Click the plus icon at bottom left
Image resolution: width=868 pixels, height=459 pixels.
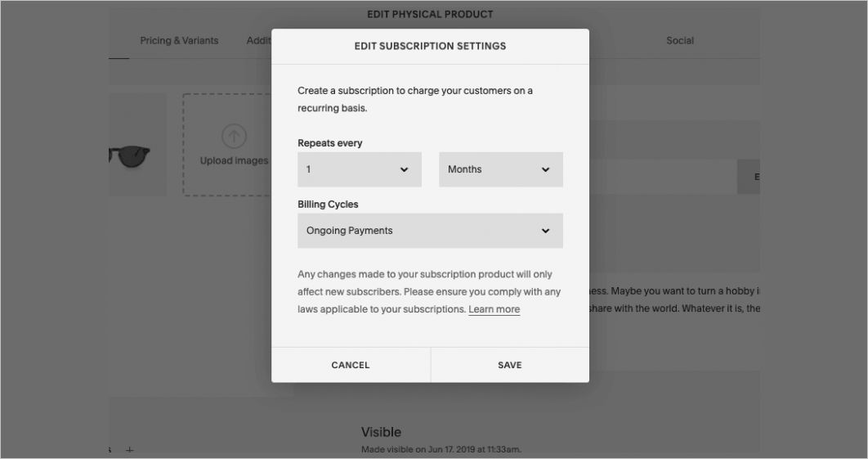[x=129, y=450]
